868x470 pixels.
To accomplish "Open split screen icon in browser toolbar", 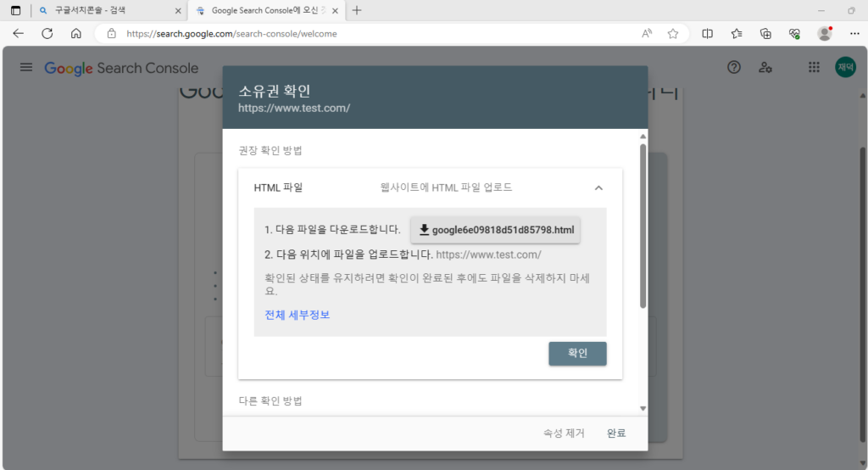I will coord(708,34).
